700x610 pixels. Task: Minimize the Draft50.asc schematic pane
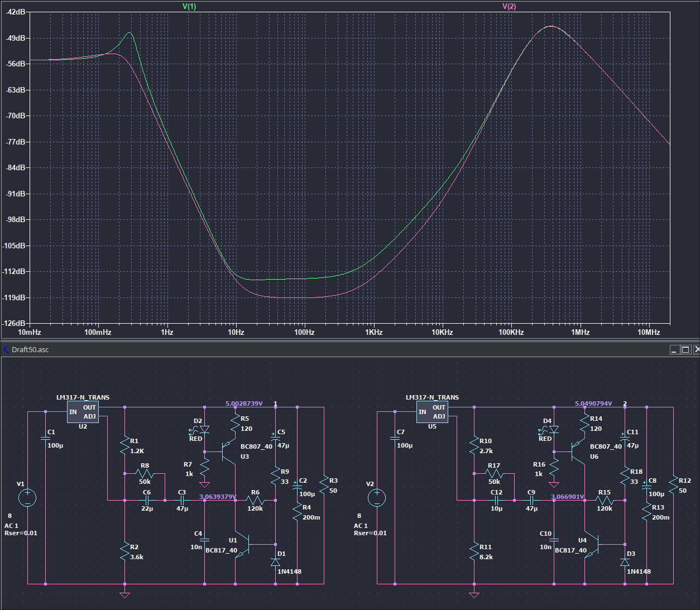pyautogui.click(x=675, y=349)
